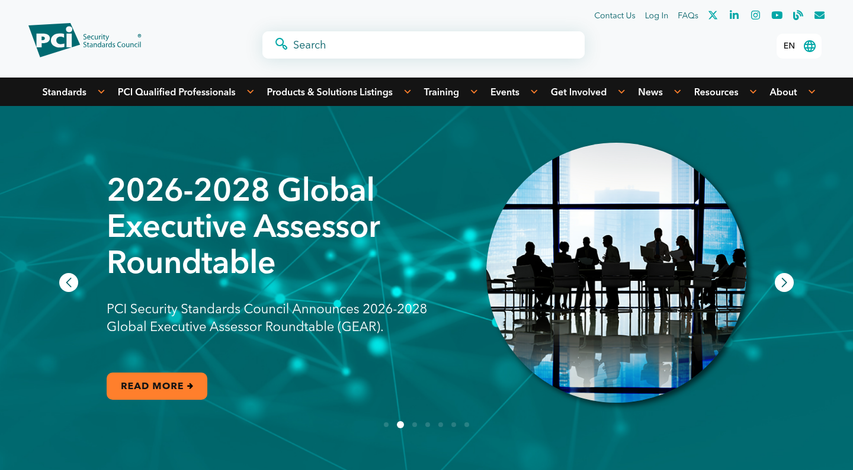Expand PCI Qualified Professionals chevron
The height and width of the screenshot is (470, 853).
(x=250, y=92)
